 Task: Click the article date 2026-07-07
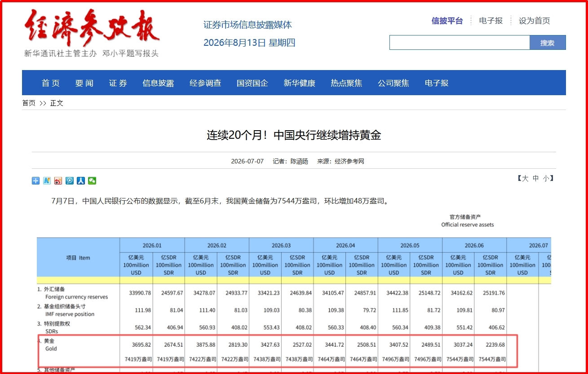point(247,161)
